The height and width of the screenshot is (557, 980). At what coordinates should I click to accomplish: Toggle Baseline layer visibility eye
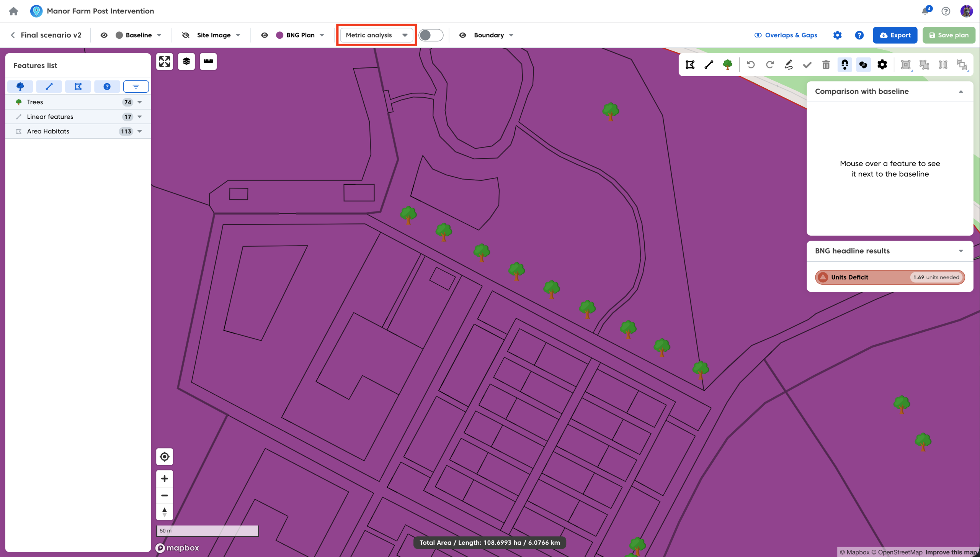click(x=104, y=35)
